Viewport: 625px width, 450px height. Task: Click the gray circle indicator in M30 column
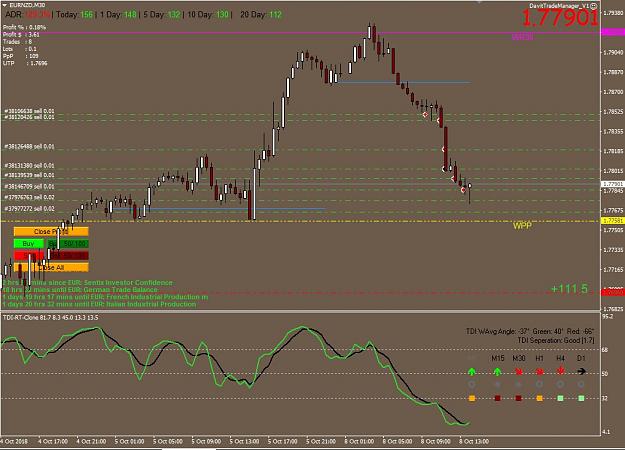(x=519, y=385)
